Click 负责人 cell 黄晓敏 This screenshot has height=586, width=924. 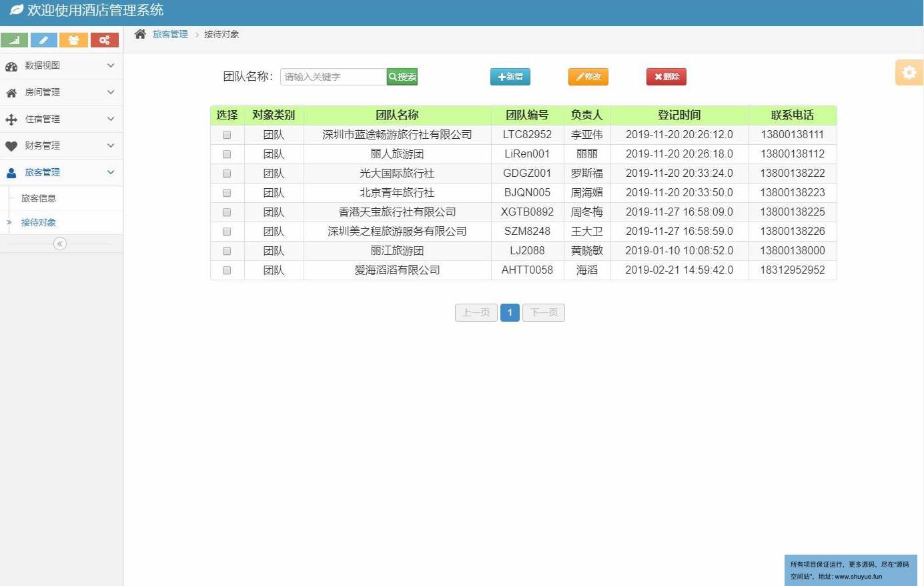pyautogui.click(x=587, y=251)
